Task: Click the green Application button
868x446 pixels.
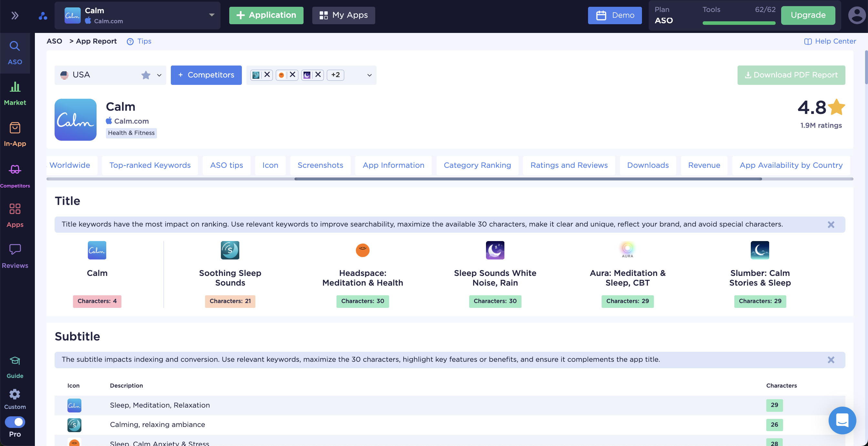Action: pos(266,15)
